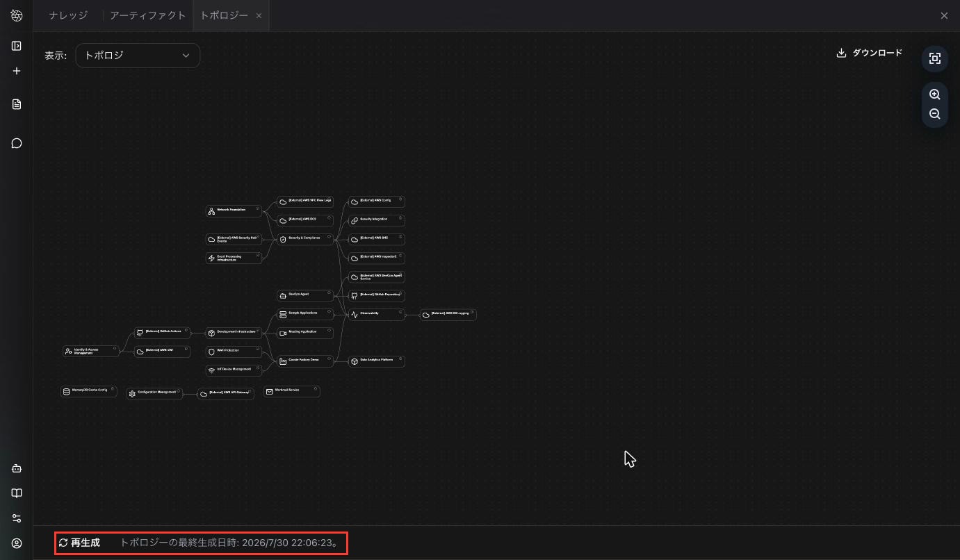Viewport: 960px width, 560px height.
Task: Click the shield icon on Security & Compliance
Action: [x=283, y=240]
